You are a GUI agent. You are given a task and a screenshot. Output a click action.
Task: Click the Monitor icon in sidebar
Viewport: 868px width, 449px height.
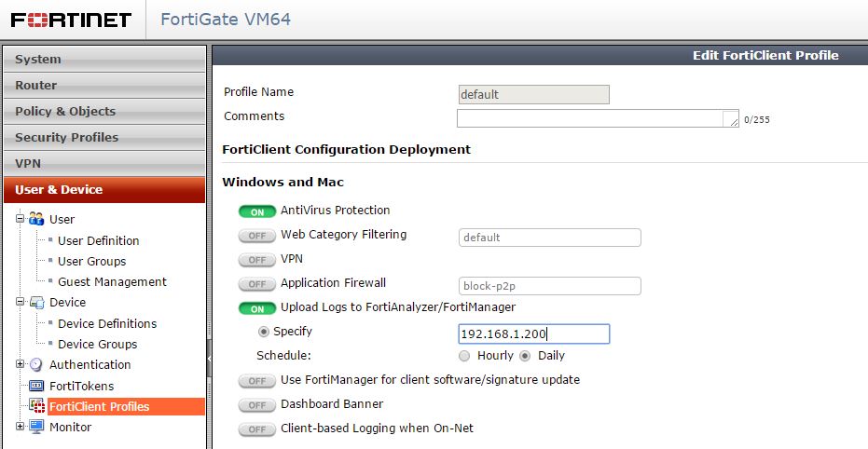click(36, 427)
